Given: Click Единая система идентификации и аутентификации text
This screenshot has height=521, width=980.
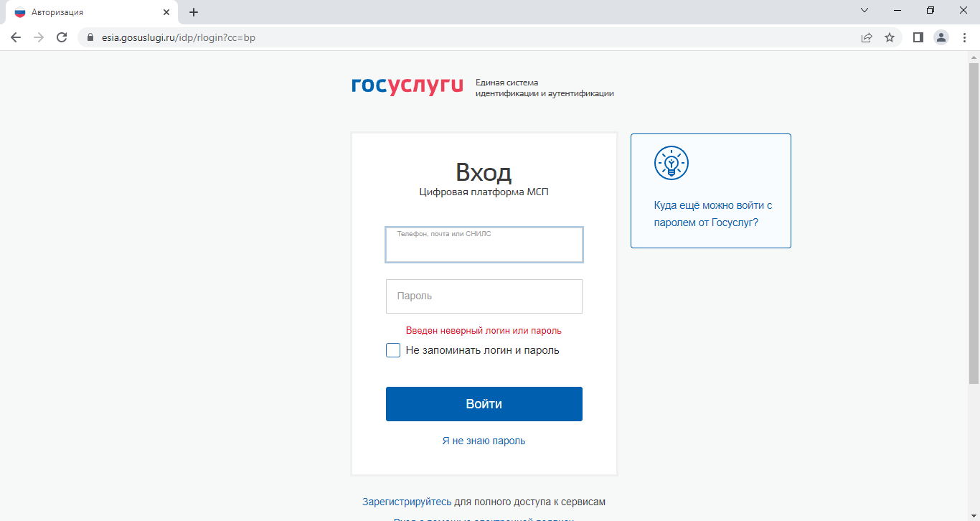Looking at the screenshot, I should [x=545, y=88].
